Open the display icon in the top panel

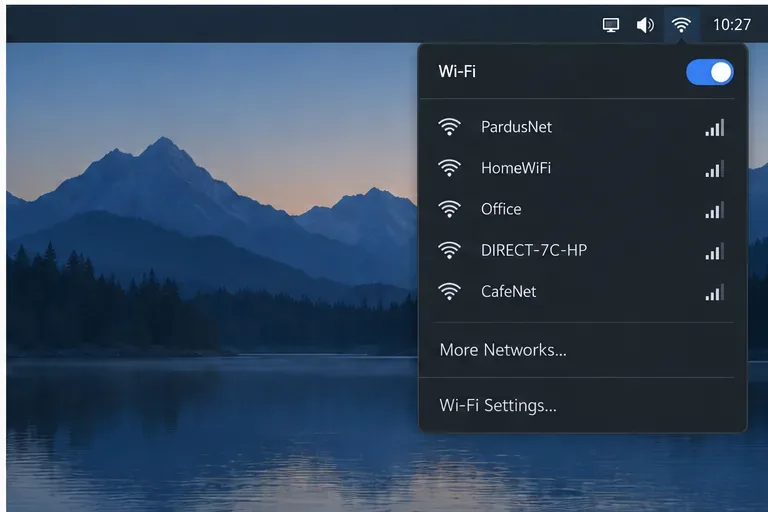[x=610, y=24]
